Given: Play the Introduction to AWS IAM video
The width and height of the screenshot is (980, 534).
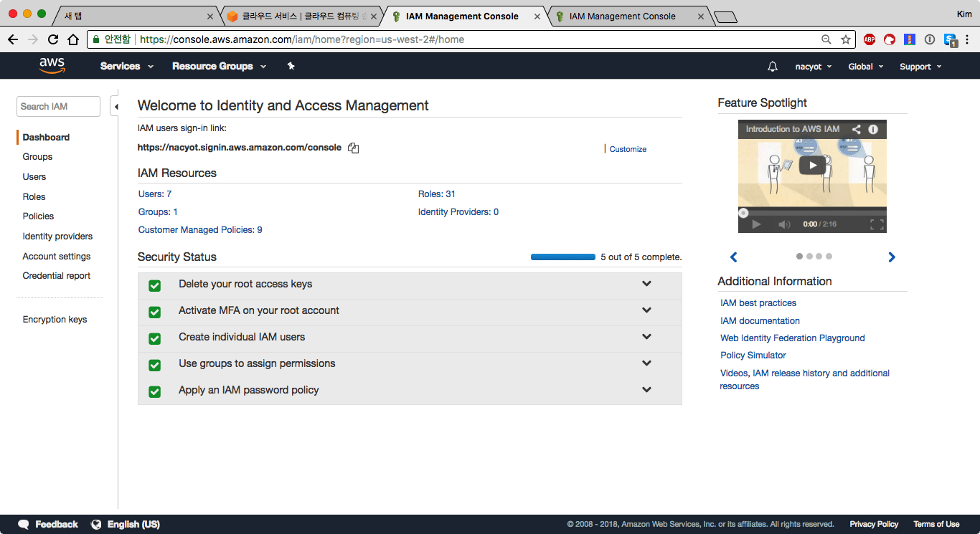Looking at the screenshot, I should click(x=812, y=165).
